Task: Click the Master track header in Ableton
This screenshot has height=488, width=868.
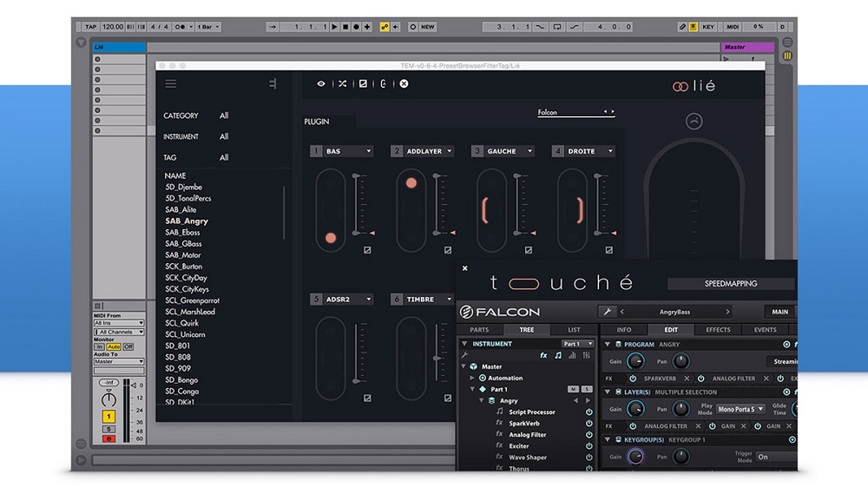Action: (746, 47)
